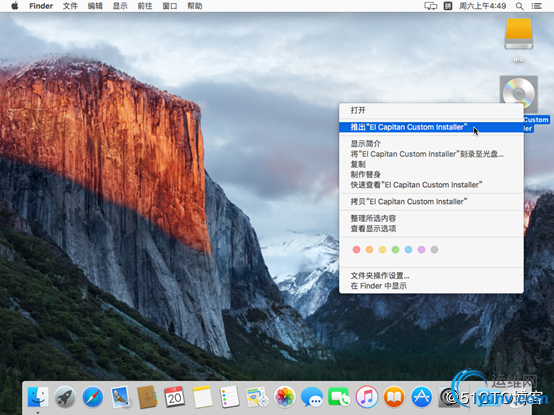Open Spotlight search magnifier in menu bar
Image resolution: width=554 pixels, height=415 pixels.
(x=519, y=6)
